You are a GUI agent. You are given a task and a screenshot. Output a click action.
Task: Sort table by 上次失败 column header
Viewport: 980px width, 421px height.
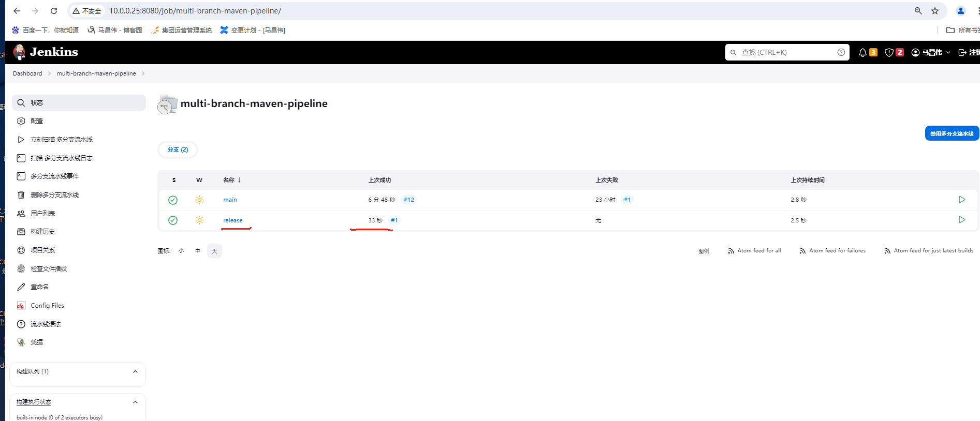607,180
